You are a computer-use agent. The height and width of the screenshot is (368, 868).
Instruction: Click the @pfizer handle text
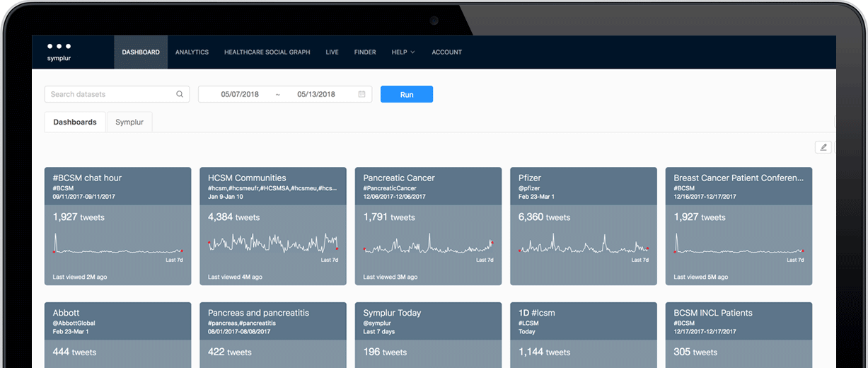click(x=531, y=189)
